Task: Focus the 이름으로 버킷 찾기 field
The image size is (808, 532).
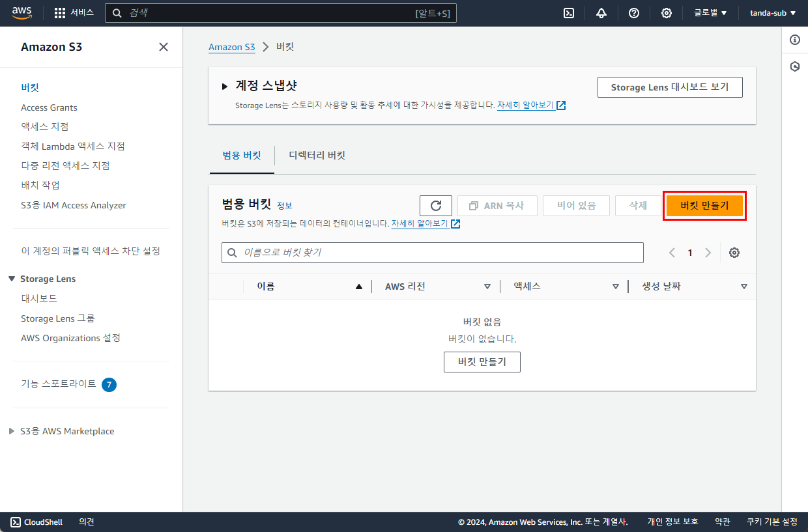Action: pyautogui.click(x=433, y=253)
